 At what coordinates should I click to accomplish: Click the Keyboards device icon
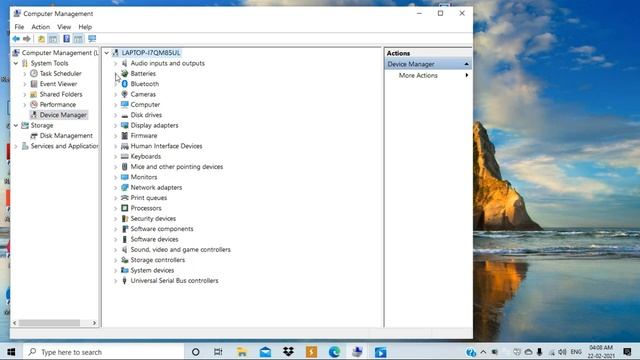[x=124, y=156]
